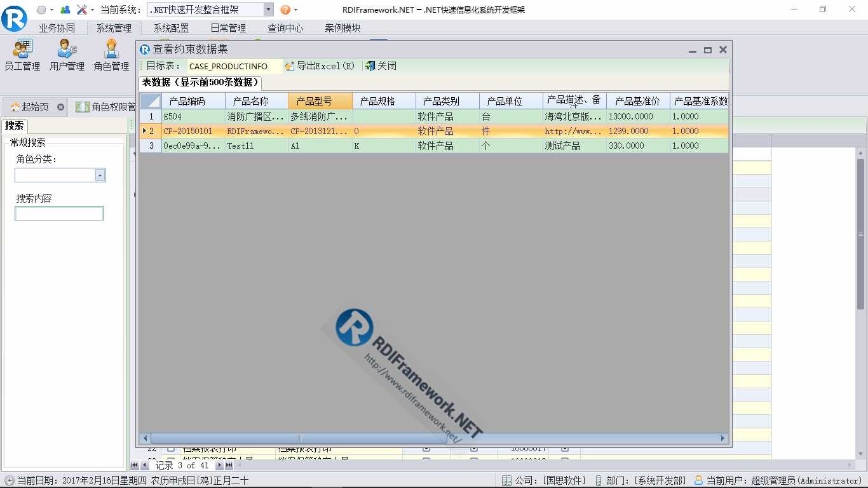Screen dimensions: 868x488
Task: Select the 搜索 panel tab
Action: (x=14, y=125)
